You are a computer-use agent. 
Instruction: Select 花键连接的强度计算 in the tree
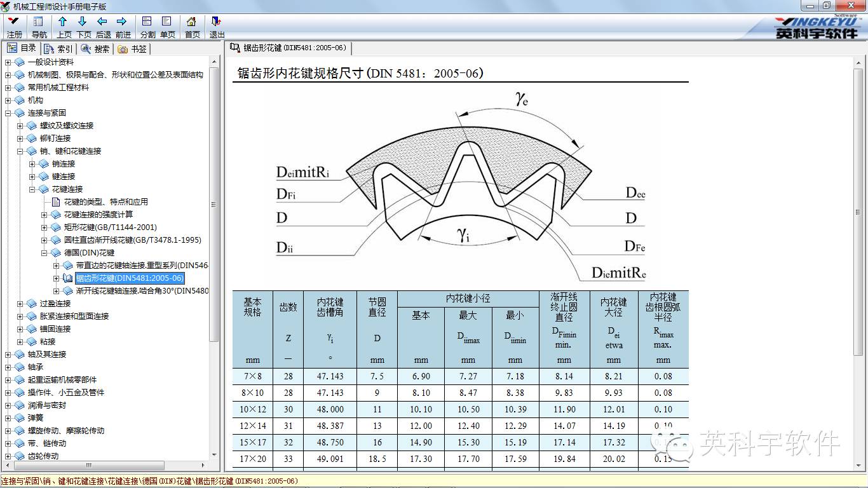[x=98, y=215]
